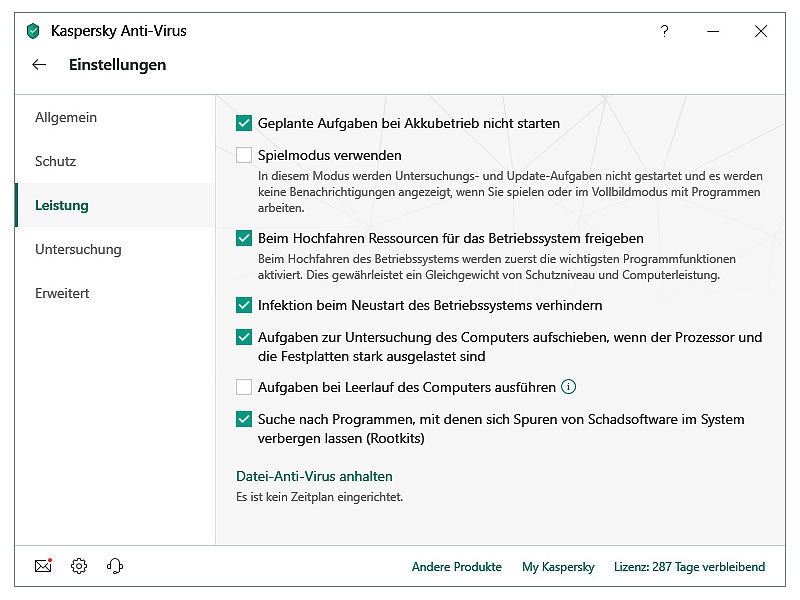Open the 'My Kaspersky' link
This screenshot has height=600, width=800.
click(558, 567)
